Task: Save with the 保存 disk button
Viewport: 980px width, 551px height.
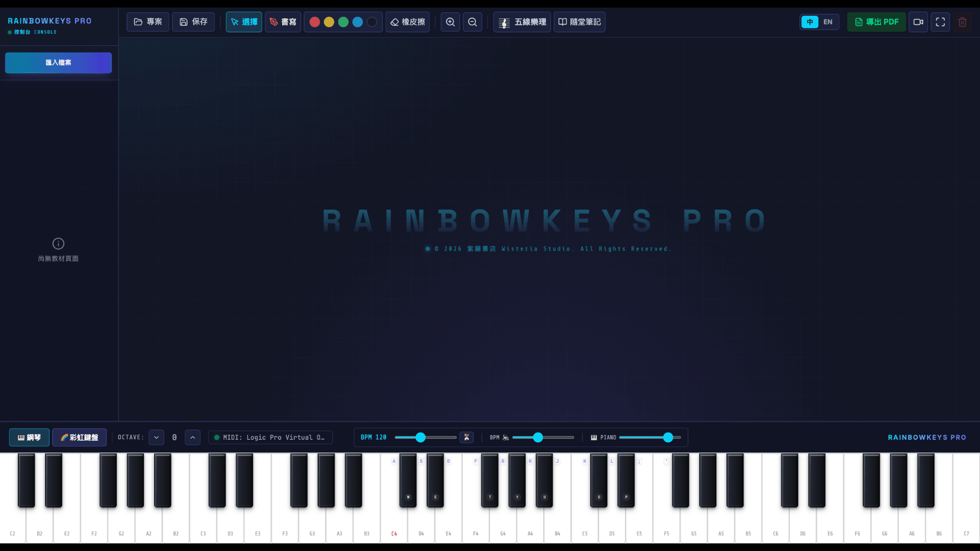Action: 193,22
